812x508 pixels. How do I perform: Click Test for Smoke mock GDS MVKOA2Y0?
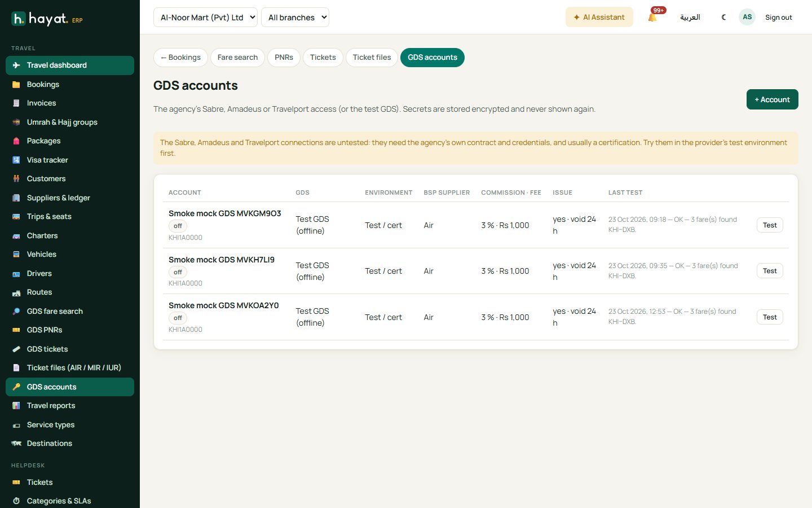click(770, 317)
